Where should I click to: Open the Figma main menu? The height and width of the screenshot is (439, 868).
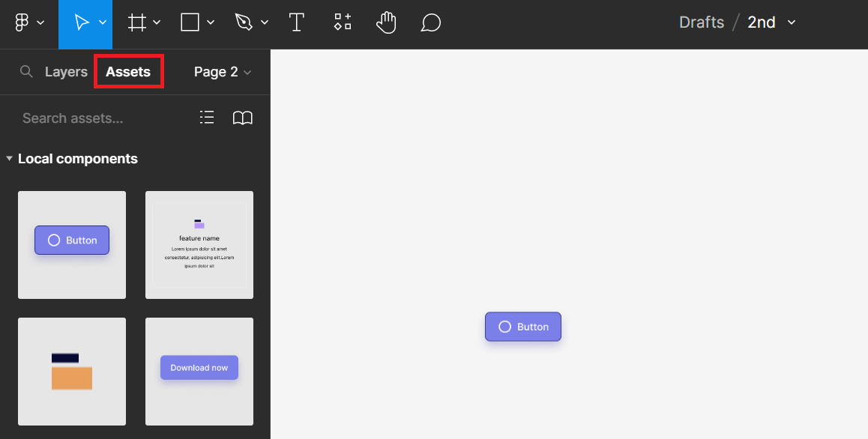tap(28, 23)
